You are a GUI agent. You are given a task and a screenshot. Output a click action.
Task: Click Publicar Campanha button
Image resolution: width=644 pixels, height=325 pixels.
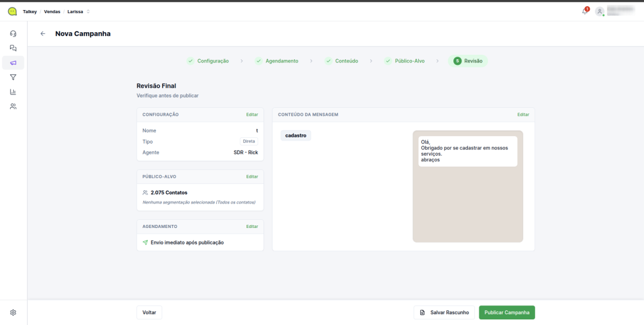[507, 312]
